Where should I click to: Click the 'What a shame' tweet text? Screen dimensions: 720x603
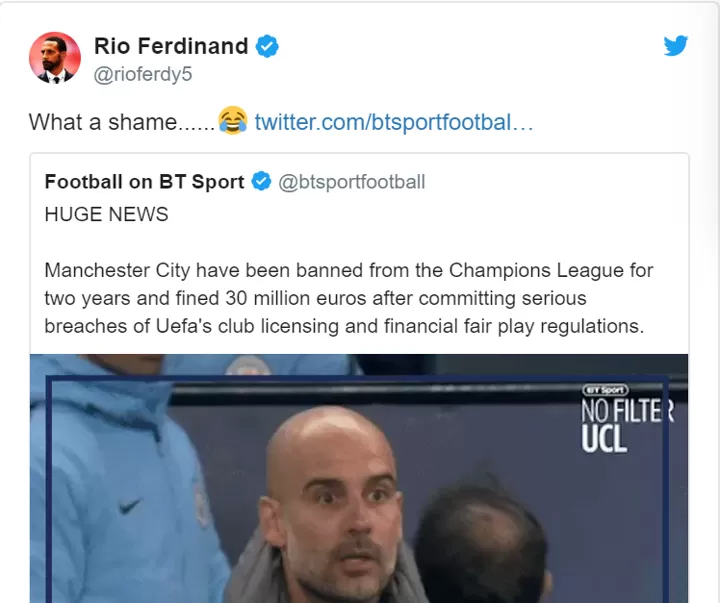click(x=122, y=122)
